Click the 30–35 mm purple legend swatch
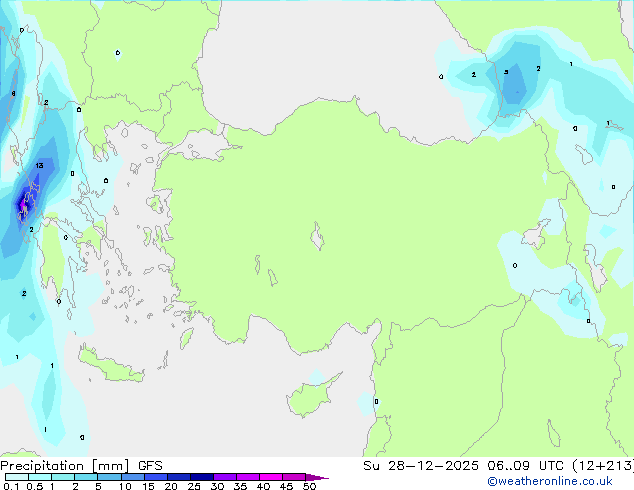The image size is (634, 490). [224, 477]
